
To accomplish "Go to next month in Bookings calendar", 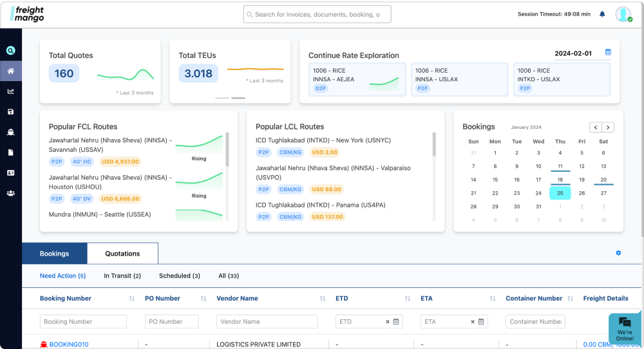I will (x=608, y=127).
